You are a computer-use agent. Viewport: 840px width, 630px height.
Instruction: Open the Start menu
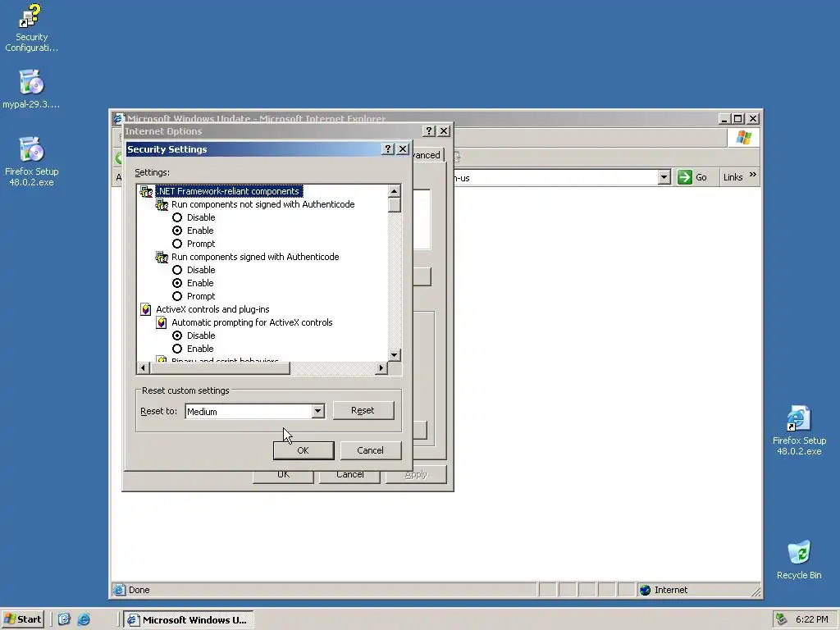click(x=22, y=619)
